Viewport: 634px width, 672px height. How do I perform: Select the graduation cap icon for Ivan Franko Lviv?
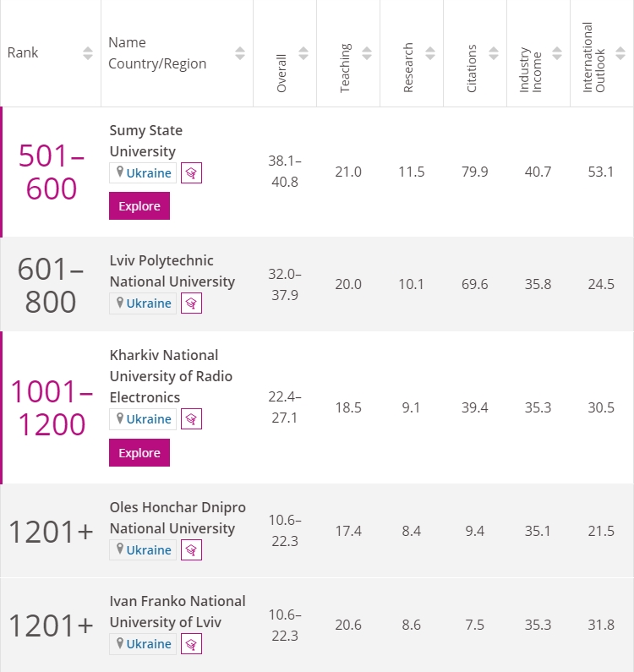click(191, 644)
